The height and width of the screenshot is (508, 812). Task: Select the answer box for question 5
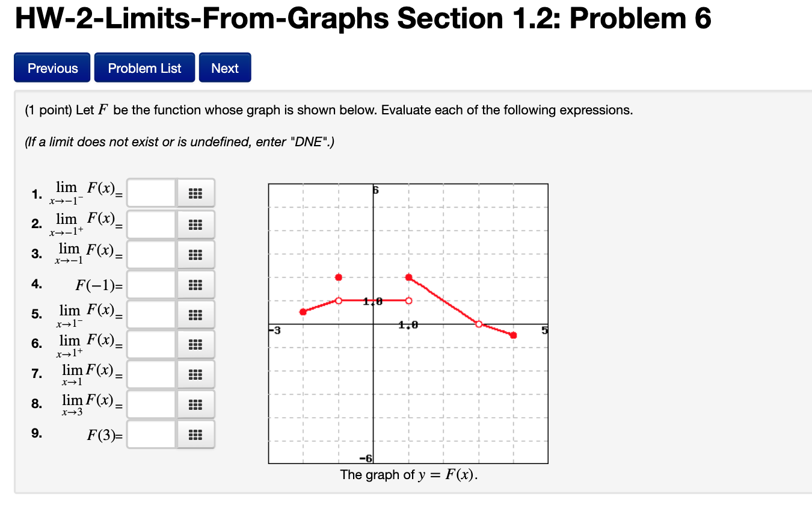click(x=151, y=314)
